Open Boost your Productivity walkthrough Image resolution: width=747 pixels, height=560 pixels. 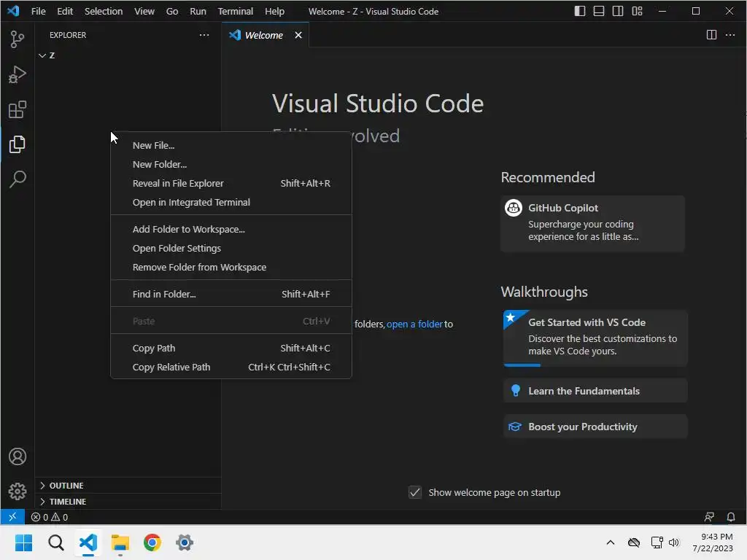pos(595,427)
